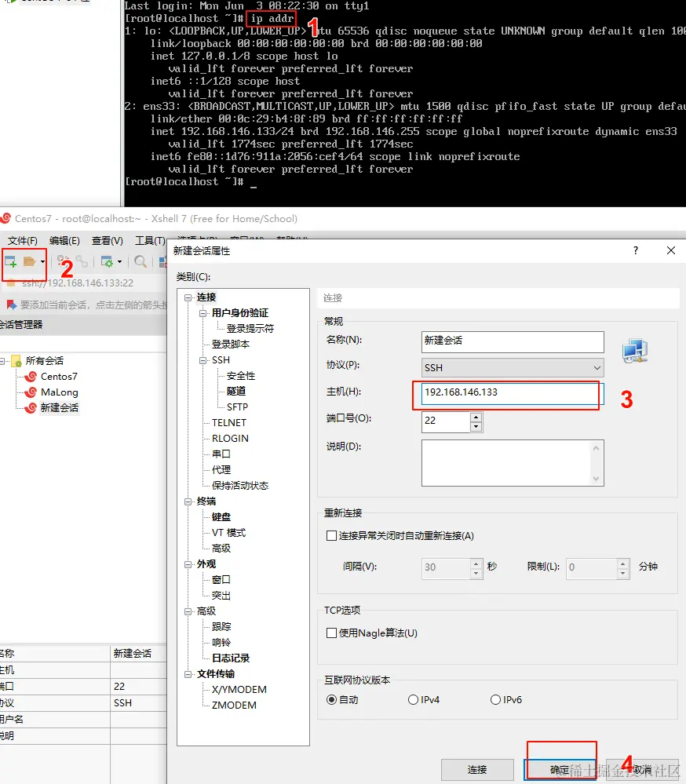Screen dimensions: 686x784
Task: Collapse the 外观 category node
Action: [188, 564]
